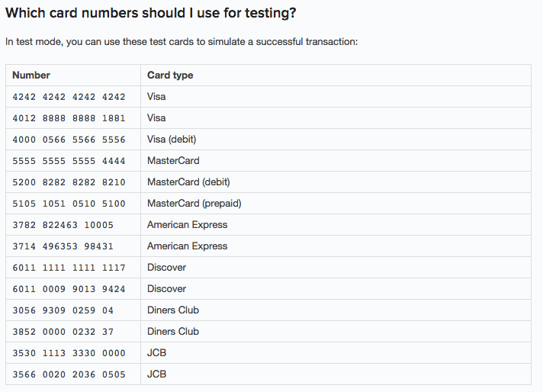The width and height of the screenshot is (543, 392).
Task: Select American Express number 3782 822463 10005
Action: click(x=63, y=225)
